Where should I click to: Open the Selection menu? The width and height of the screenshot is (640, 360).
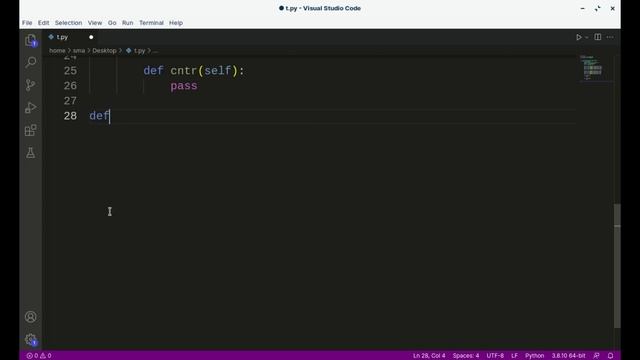[x=69, y=23]
